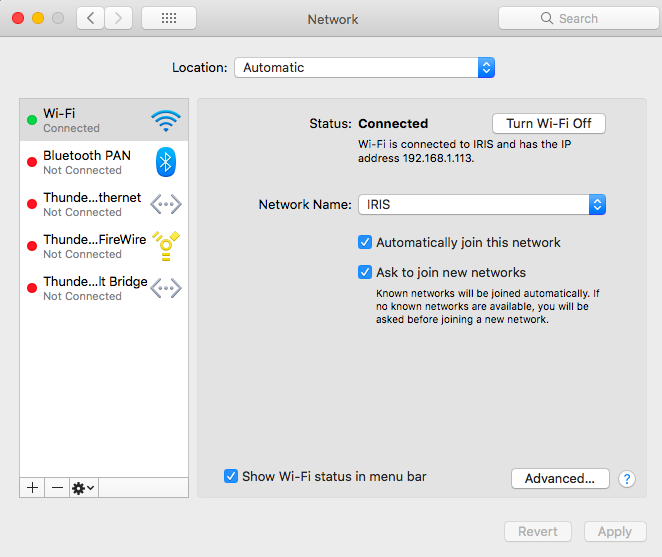The width and height of the screenshot is (662, 557).
Task: Uncheck Automatically join this network
Action: click(365, 242)
